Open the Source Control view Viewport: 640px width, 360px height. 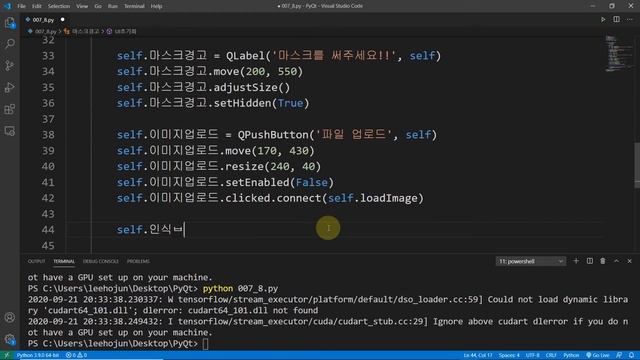pyautogui.click(x=10, y=65)
